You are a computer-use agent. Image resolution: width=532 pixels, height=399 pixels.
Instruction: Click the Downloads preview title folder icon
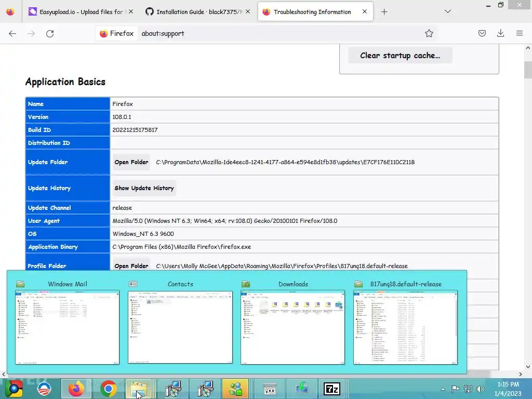pyautogui.click(x=246, y=284)
